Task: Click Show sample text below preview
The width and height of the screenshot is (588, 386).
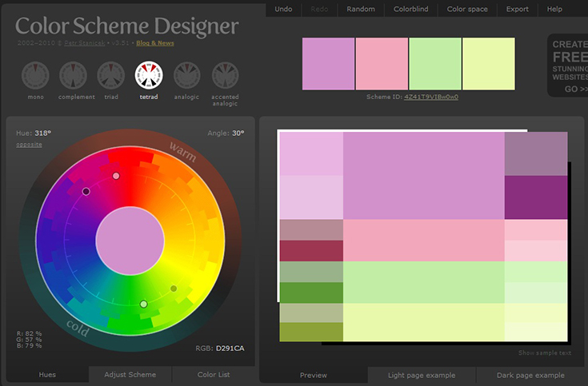Action: coord(545,353)
